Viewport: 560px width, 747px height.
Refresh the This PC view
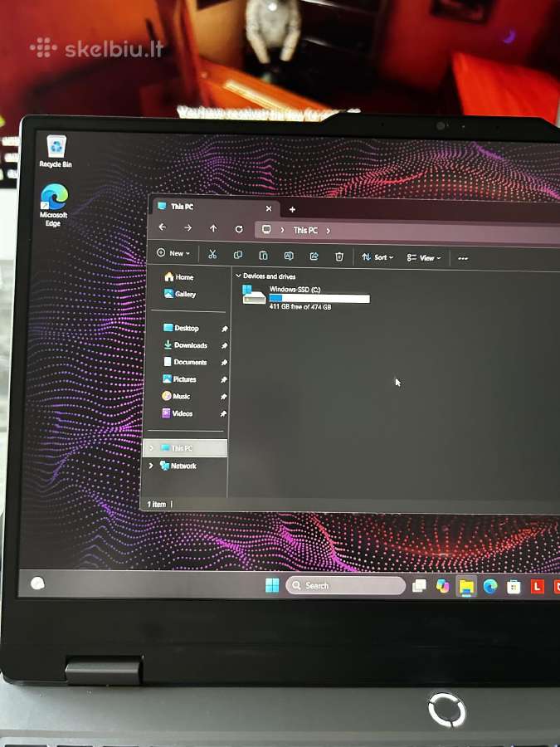[x=239, y=229]
